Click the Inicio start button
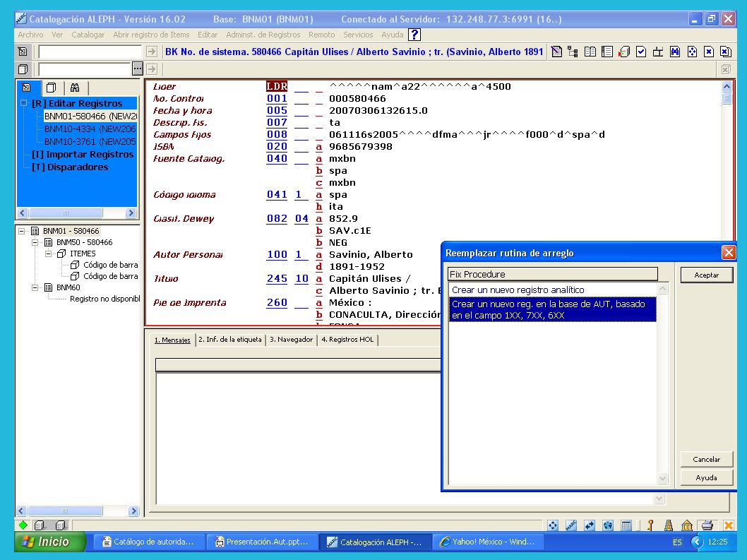747x560 pixels. point(51,542)
